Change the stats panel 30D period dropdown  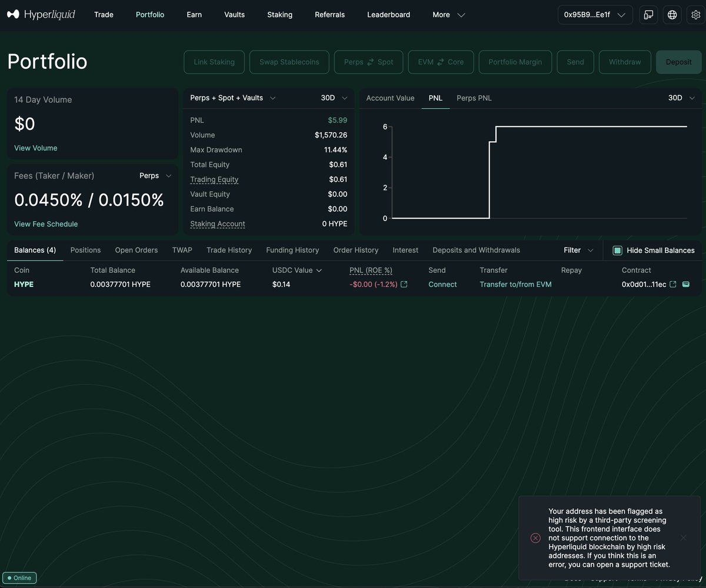[334, 98]
